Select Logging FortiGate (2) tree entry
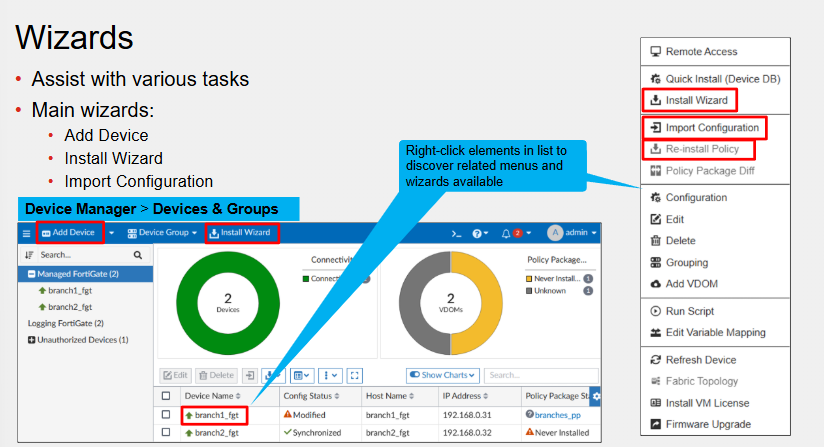Screen dimensions: 824x447 click(x=66, y=323)
